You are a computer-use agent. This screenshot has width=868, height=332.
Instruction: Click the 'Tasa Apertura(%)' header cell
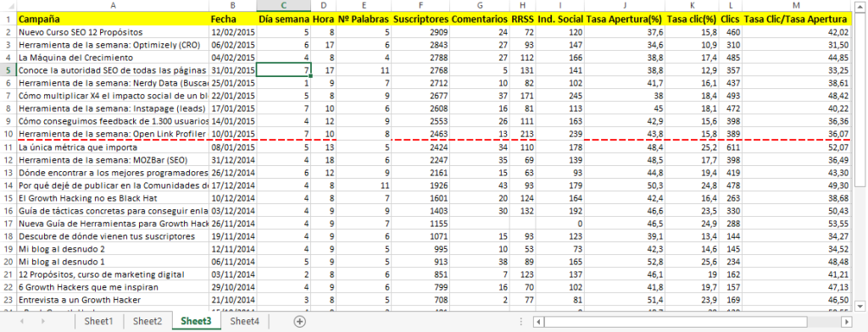click(625, 19)
